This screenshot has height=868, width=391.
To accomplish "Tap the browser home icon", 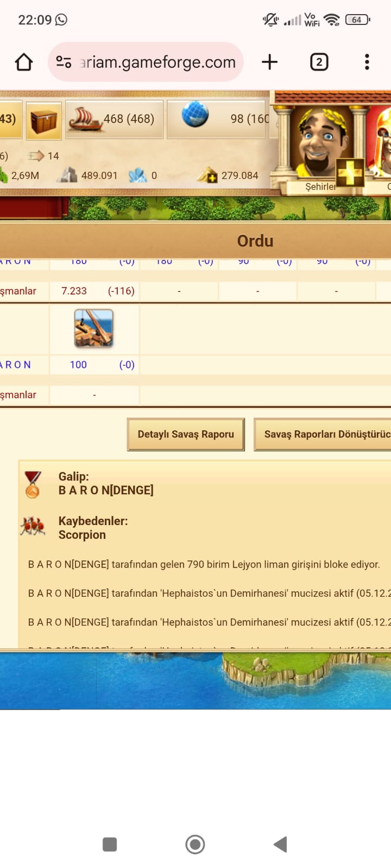I will point(24,62).
